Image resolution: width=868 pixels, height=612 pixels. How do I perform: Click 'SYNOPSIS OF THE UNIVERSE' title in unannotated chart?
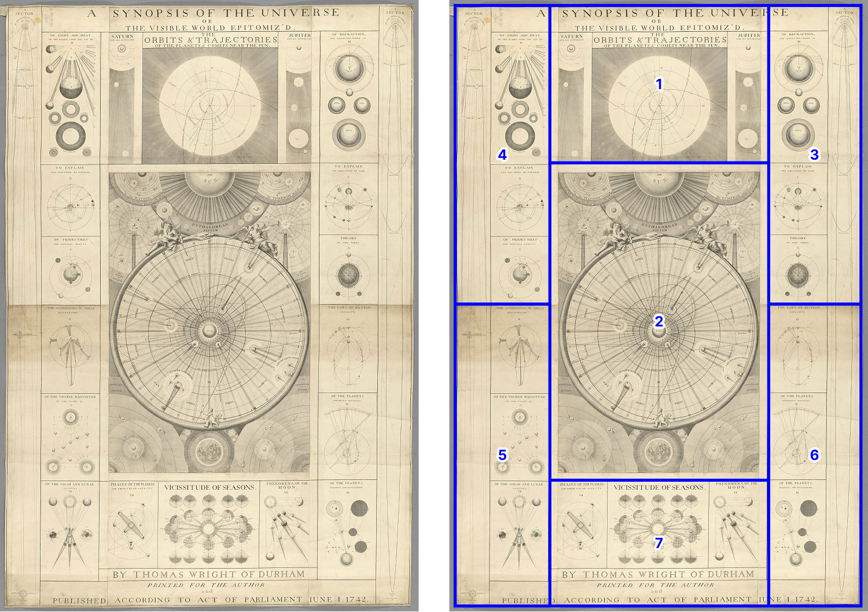[x=226, y=13]
